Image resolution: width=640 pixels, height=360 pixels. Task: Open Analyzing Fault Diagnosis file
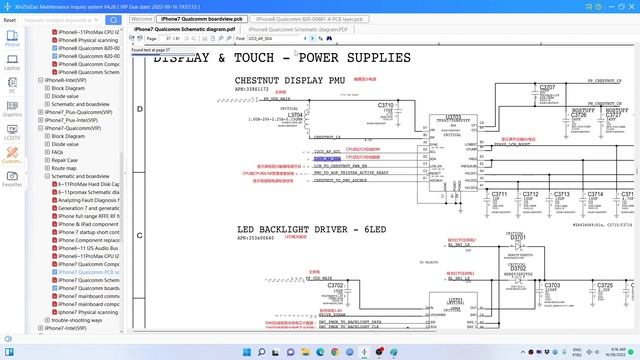click(x=85, y=200)
